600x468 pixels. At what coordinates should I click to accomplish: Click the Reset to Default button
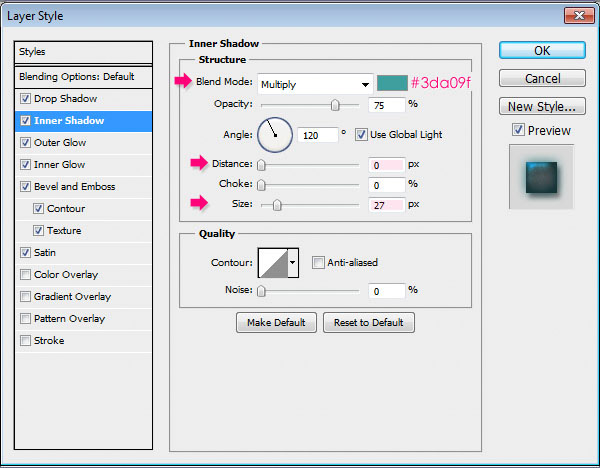click(368, 323)
